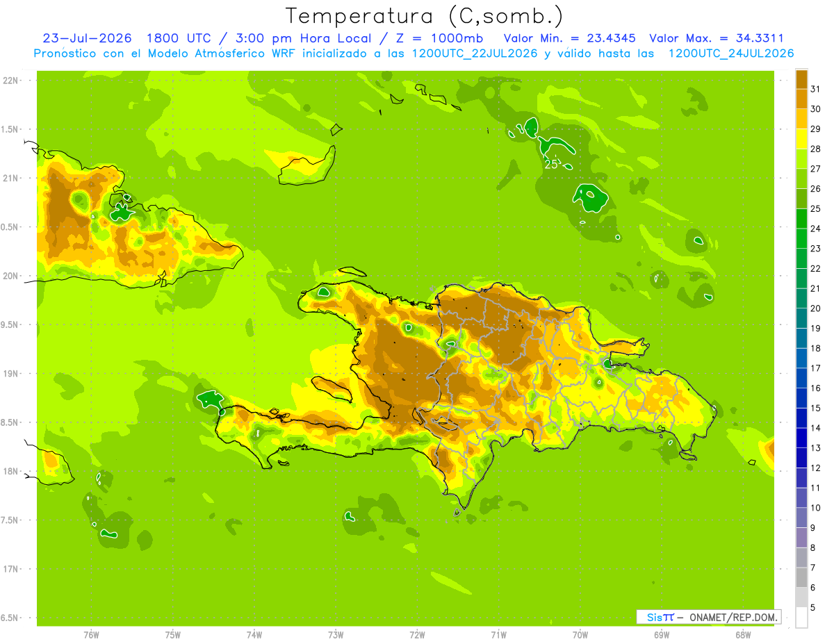Click 'Valor Max. = 34.3311' text
The width and height of the screenshot is (834, 644).
717,38
